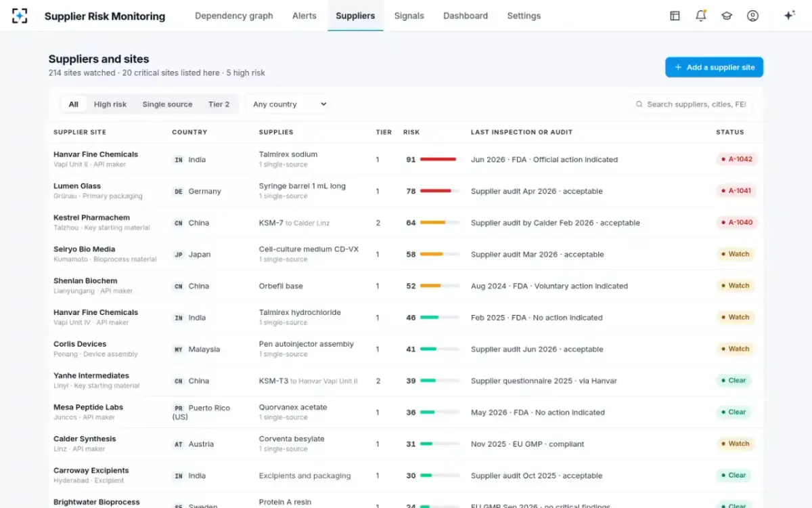Open the graduation cap learning icon
The height and width of the screenshot is (508, 812).
[727, 16]
